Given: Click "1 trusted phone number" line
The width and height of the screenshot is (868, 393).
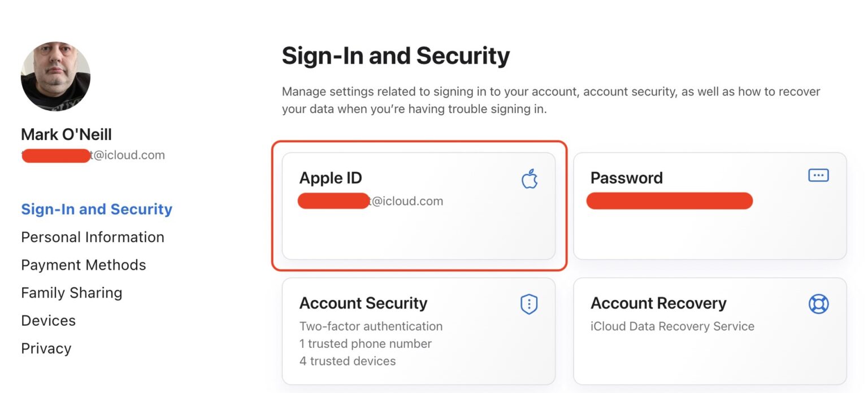Looking at the screenshot, I should [365, 344].
